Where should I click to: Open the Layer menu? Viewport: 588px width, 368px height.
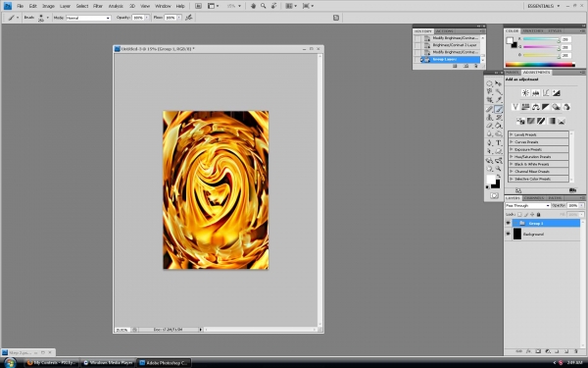pyautogui.click(x=66, y=6)
